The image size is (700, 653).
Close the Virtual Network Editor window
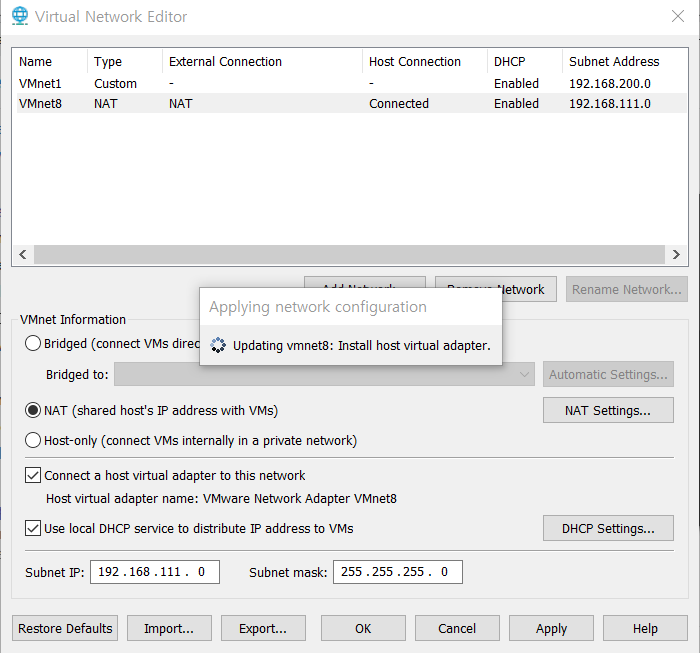click(x=678, y=17)
